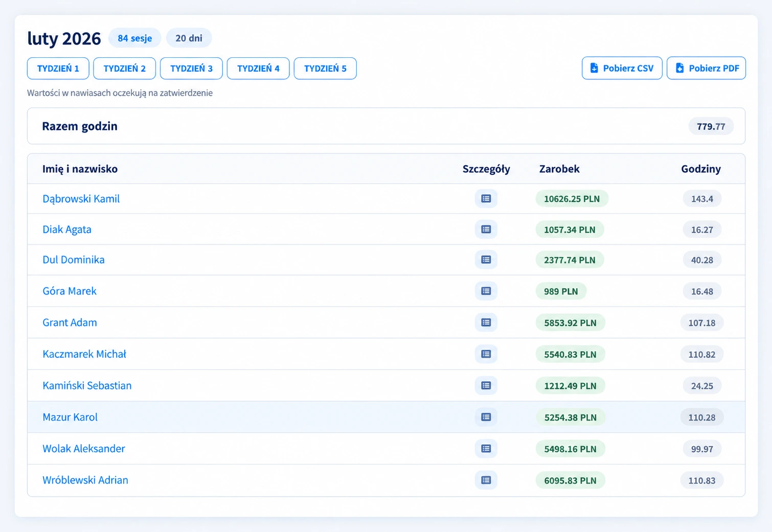Select the Kaczmarek Michał link
This screenshot has width=772, height=532.
tap(84, 354)
